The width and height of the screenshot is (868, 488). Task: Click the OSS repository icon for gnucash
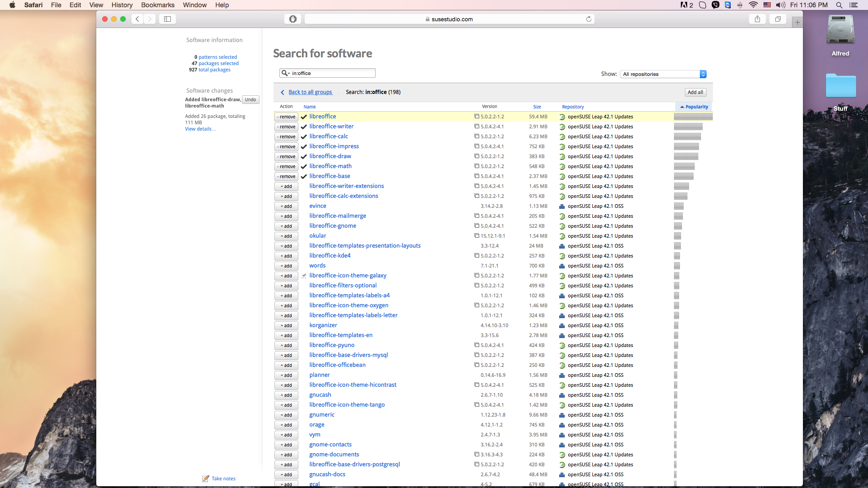click(562, 395)
